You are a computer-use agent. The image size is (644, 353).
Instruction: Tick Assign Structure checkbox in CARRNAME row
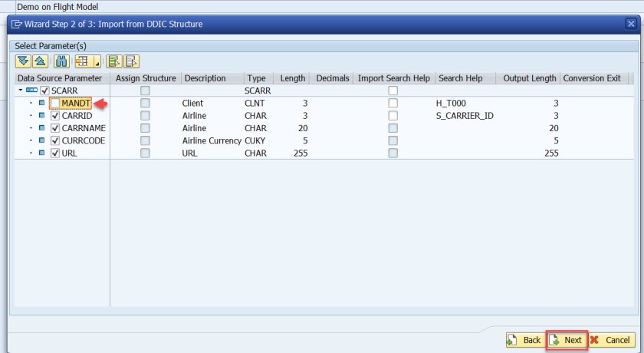[145, 128]
